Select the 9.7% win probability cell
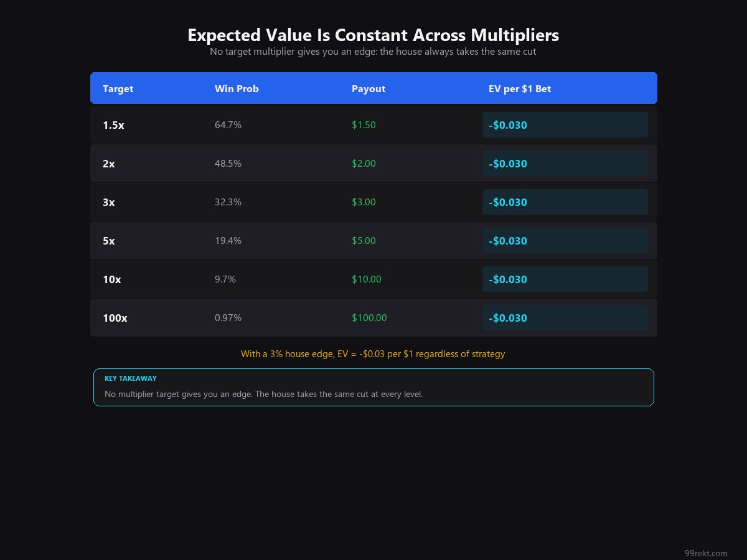 [x=225, y=279]
